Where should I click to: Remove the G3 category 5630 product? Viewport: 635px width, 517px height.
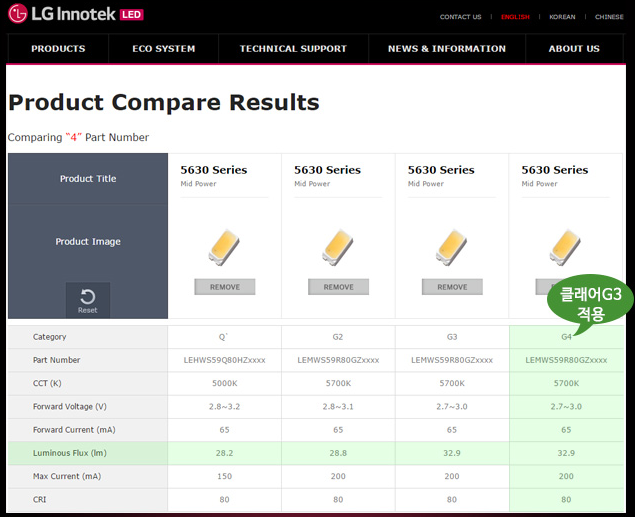click(452, 287)
